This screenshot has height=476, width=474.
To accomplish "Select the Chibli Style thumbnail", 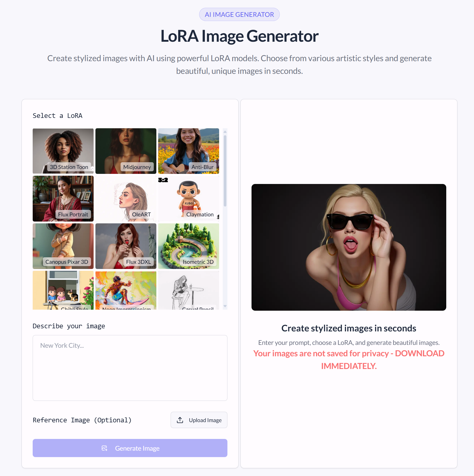I will [63, 290].
